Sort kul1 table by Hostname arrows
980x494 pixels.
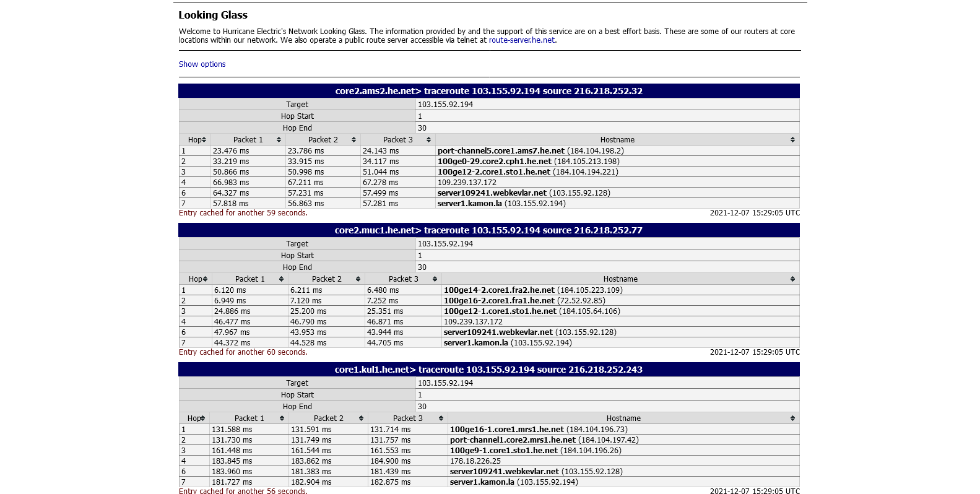point(792,418)
